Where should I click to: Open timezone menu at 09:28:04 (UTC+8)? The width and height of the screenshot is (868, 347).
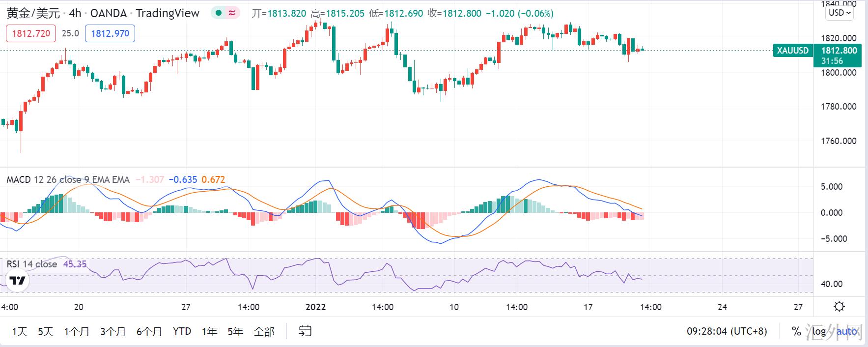[x=727, y=331]
